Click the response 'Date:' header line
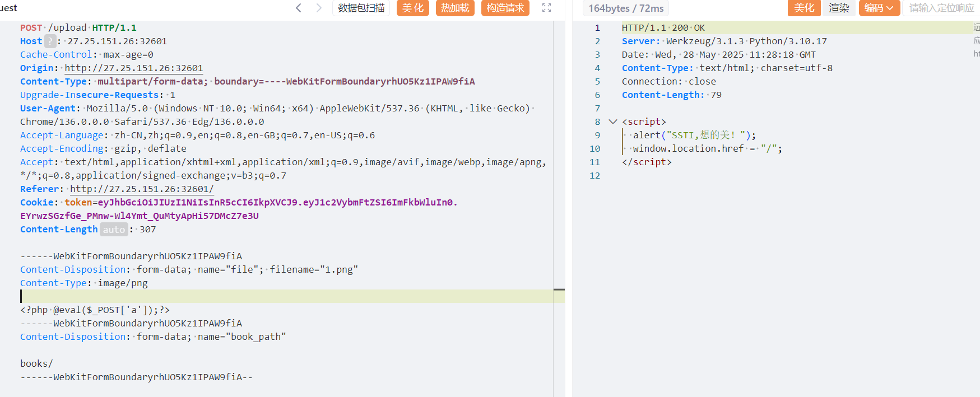 (x=719, y=54)
